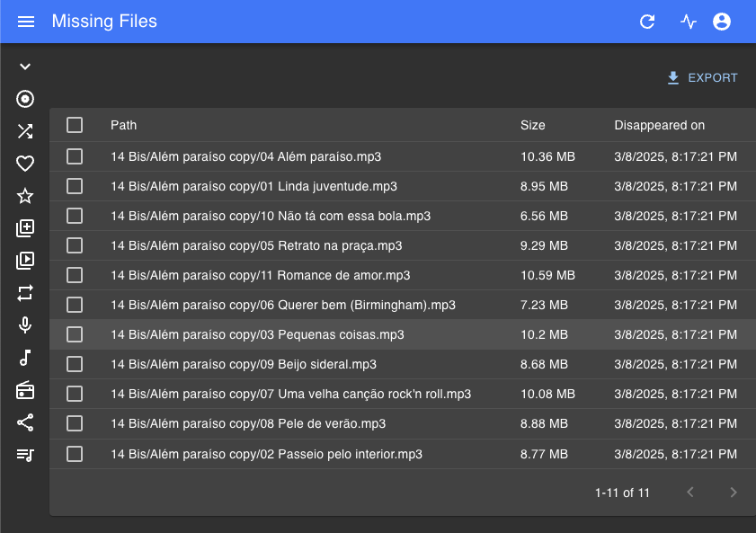
Task: Go to previous page arrow
Action: click(x=690, y=492)
